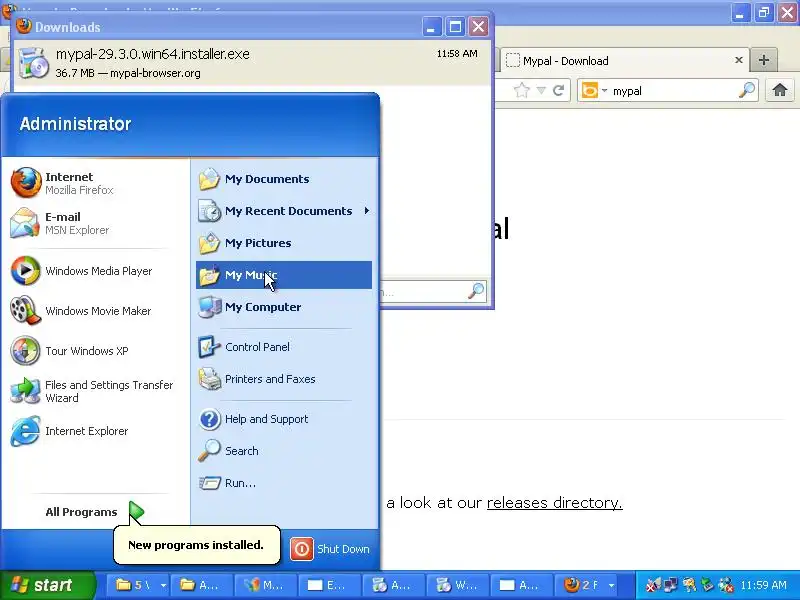This screenshot has width=800, height=600.
Task: Open the Run... dialog
Action: 284,483
